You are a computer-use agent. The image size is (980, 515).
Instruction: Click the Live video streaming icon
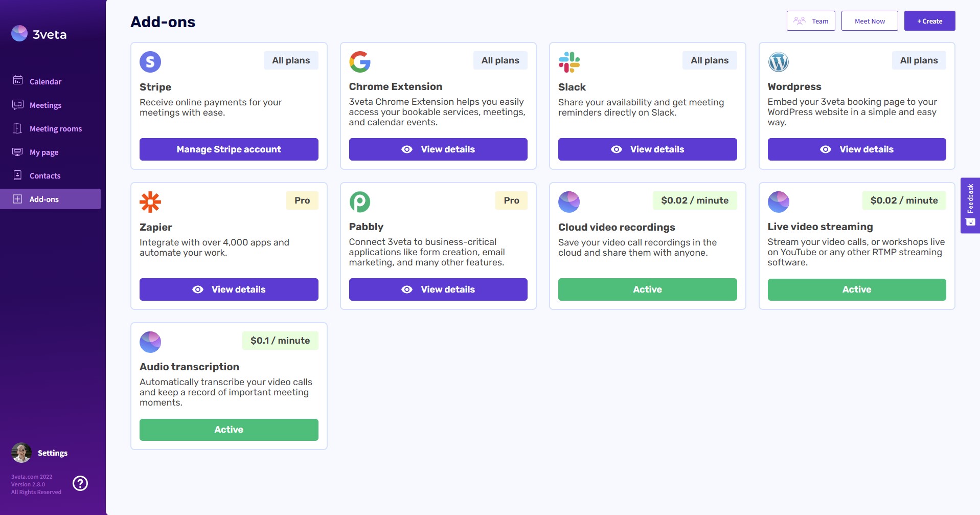tap(779, 202)
